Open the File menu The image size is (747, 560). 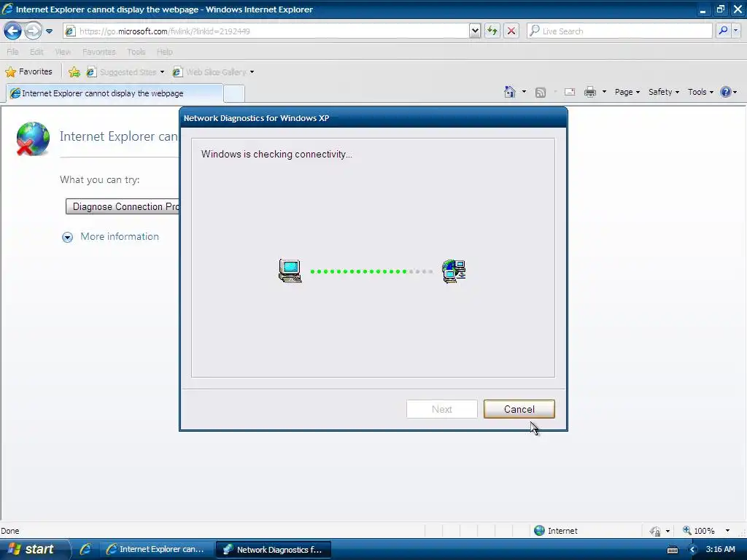(x=12, y=52)
